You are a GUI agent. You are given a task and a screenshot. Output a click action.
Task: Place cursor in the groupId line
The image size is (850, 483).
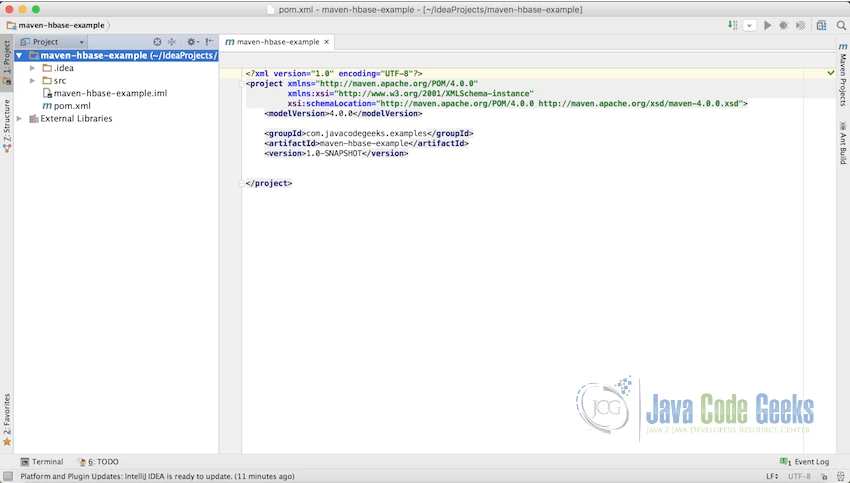[x=369, y=133]
